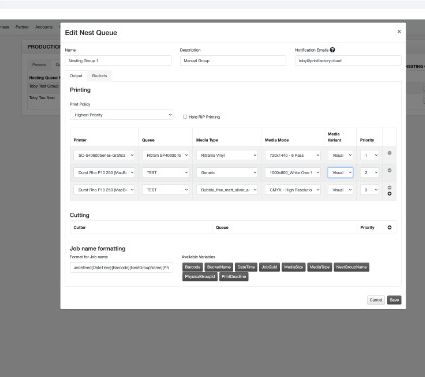Open the Media Mode dropdown in first row

293,155
